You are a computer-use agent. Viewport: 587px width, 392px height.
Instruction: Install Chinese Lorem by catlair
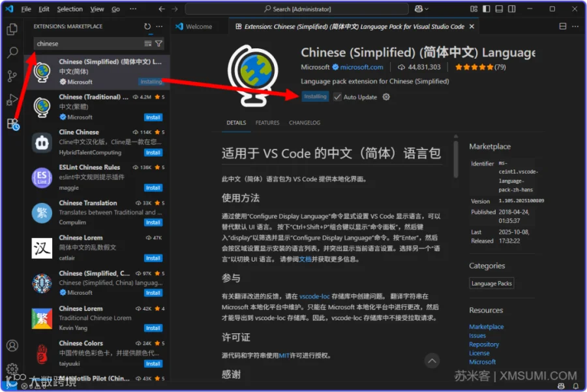[x=153, y=258]
